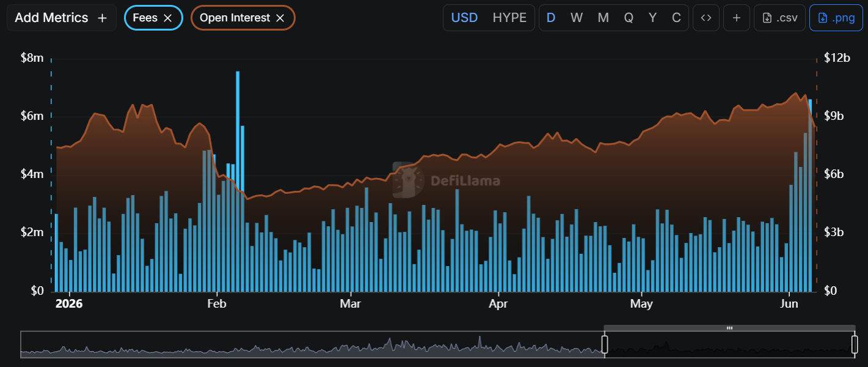Click the overview timeline mini chart
Image resolution: width=868 pixels, height=367 pixels.
(437, 344)
